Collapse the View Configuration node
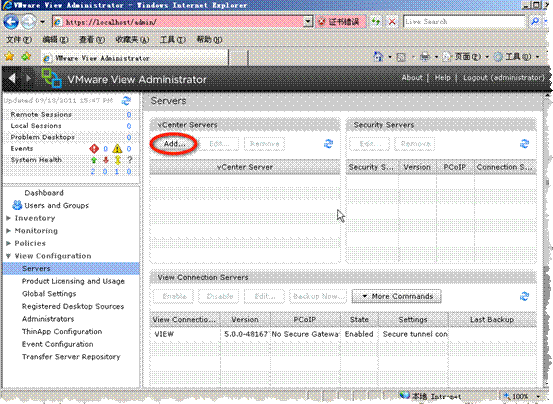 click(8, 256)
